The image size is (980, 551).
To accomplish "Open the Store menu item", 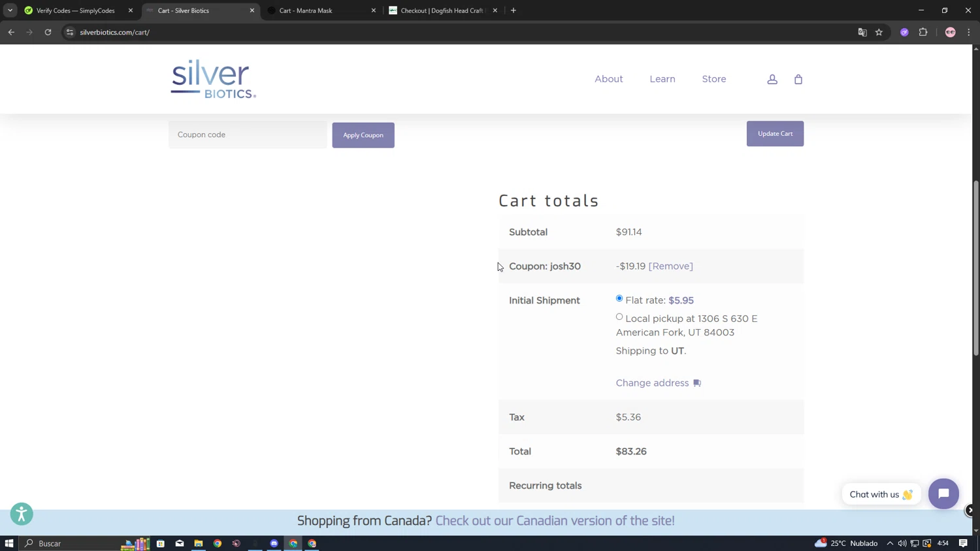I will [714, 79].
